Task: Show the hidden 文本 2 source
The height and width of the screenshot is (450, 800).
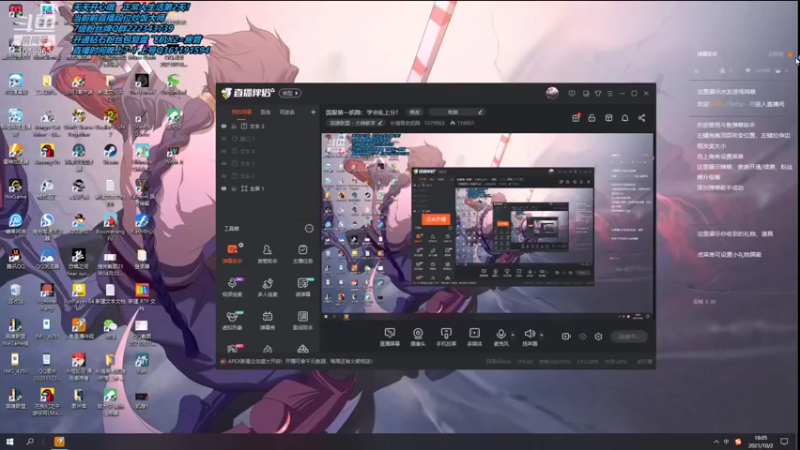Action: pos(223,176)
